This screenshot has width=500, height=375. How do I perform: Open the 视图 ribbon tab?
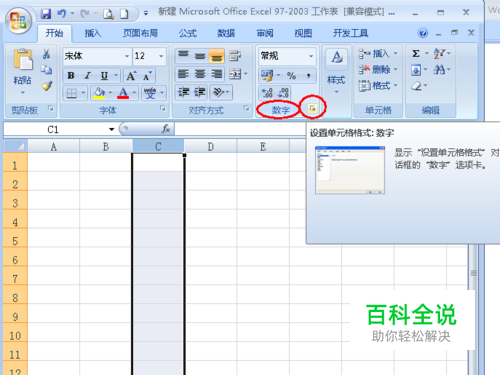tap(303, 33)
